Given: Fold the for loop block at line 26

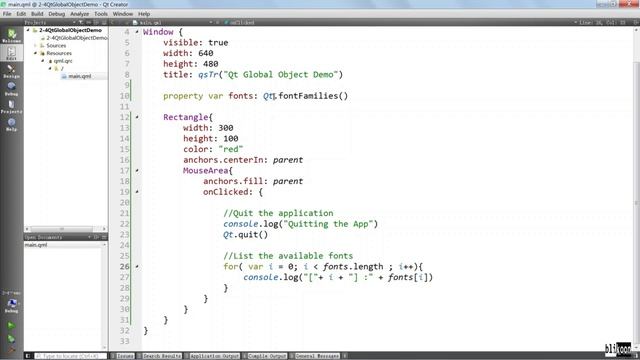Looking at the screenshot, I should pos(137,267).
